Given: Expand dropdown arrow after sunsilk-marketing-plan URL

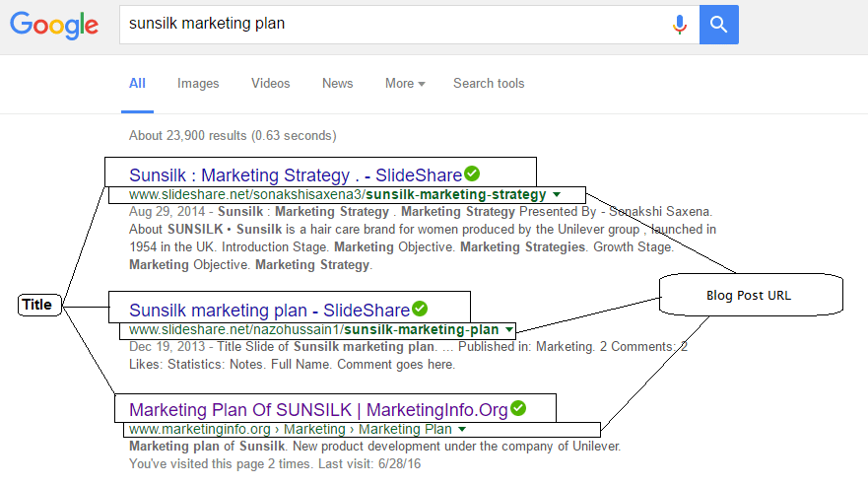Looking at the screenshot, I should coord(508,329).
